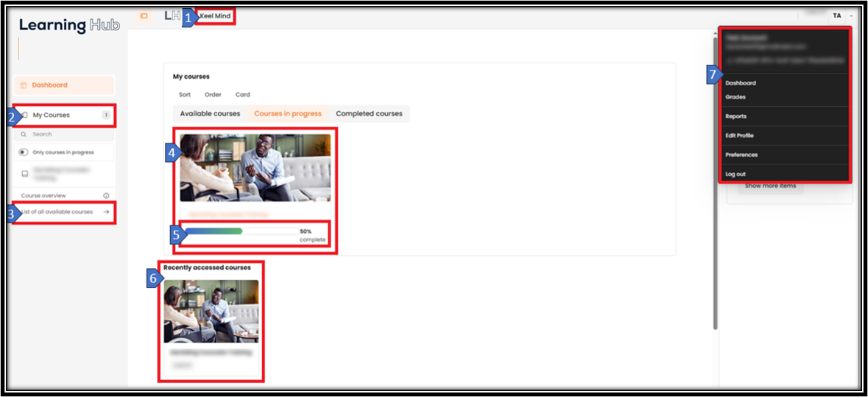Collapse the user menu dropdown arrow
The width and height of the screenshot is (868, 397).
850,16
